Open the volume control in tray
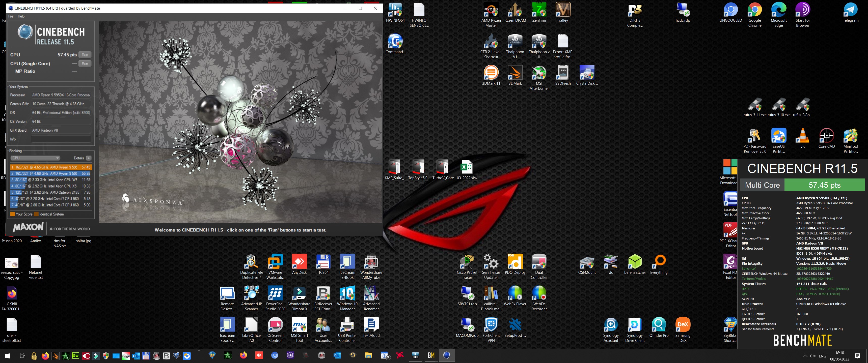Viewport: 868px width, 363px height. [812, 356]
